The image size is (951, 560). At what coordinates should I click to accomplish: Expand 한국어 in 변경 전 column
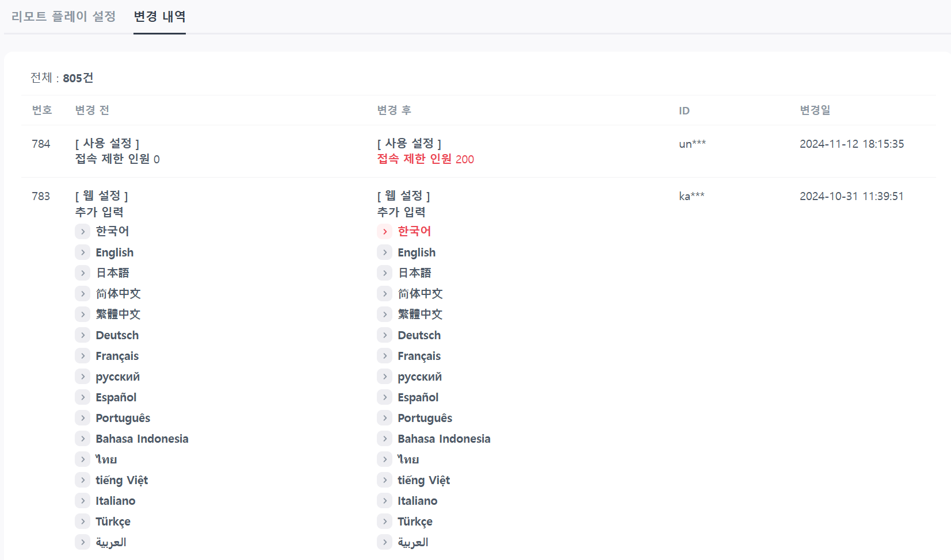(x=83, y=231)
